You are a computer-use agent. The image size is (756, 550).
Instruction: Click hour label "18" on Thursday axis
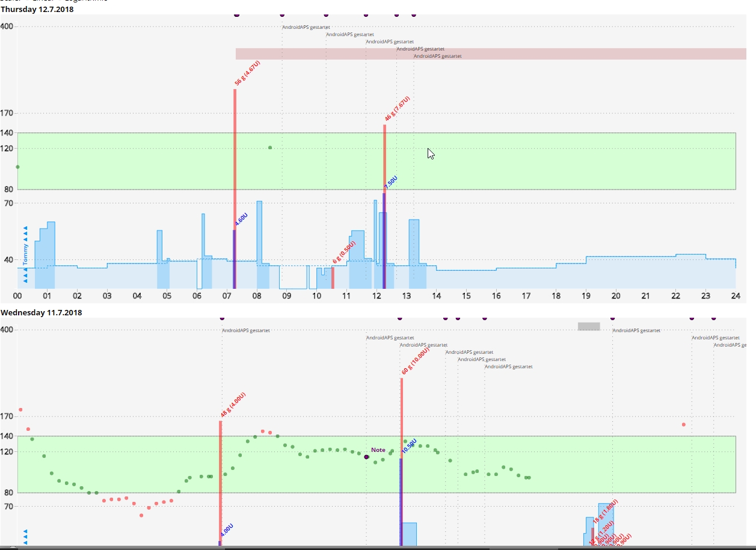tap(556, 295)
